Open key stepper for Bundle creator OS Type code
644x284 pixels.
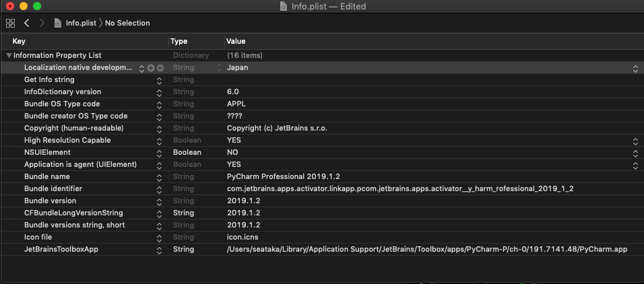[x=160, y=117]
